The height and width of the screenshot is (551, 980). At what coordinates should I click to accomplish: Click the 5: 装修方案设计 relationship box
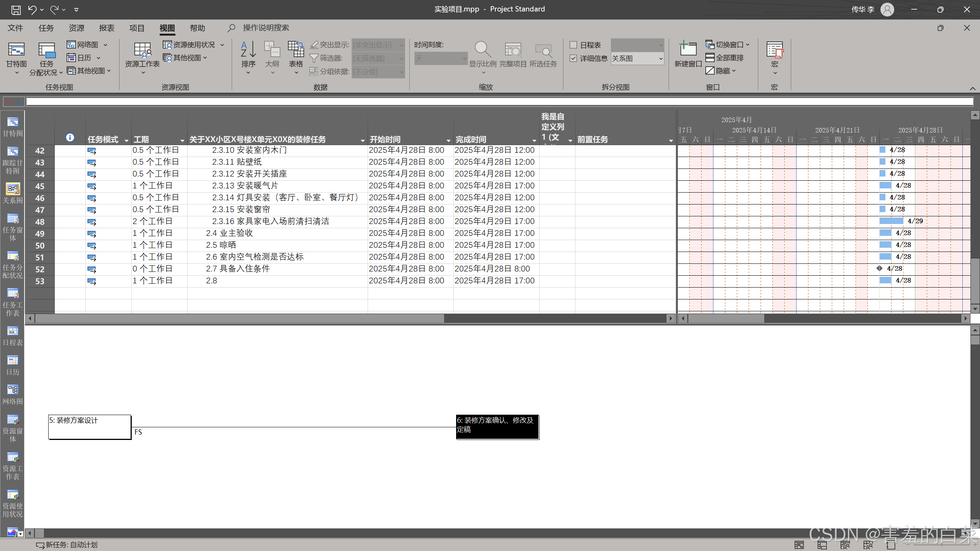[90, 427]
